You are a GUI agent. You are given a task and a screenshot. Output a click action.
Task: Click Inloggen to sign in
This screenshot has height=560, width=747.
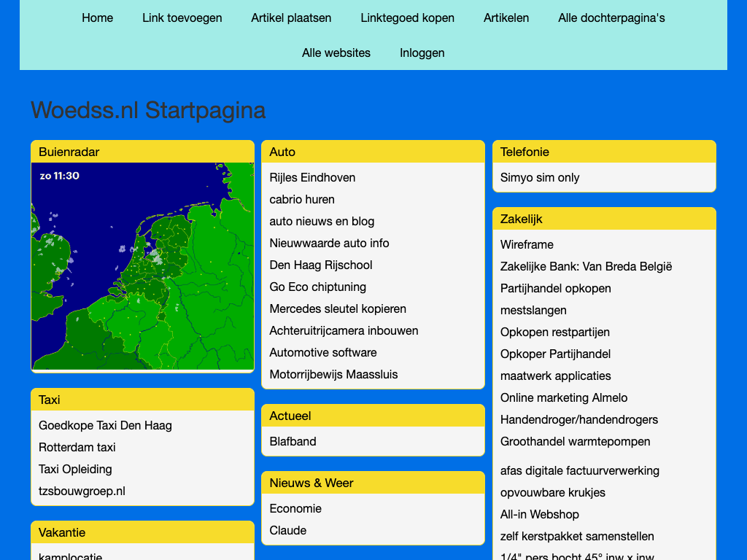point(422,52)
